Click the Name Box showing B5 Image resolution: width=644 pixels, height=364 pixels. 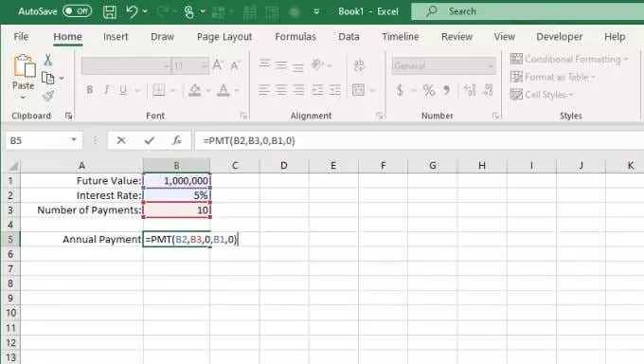point(44,140)
